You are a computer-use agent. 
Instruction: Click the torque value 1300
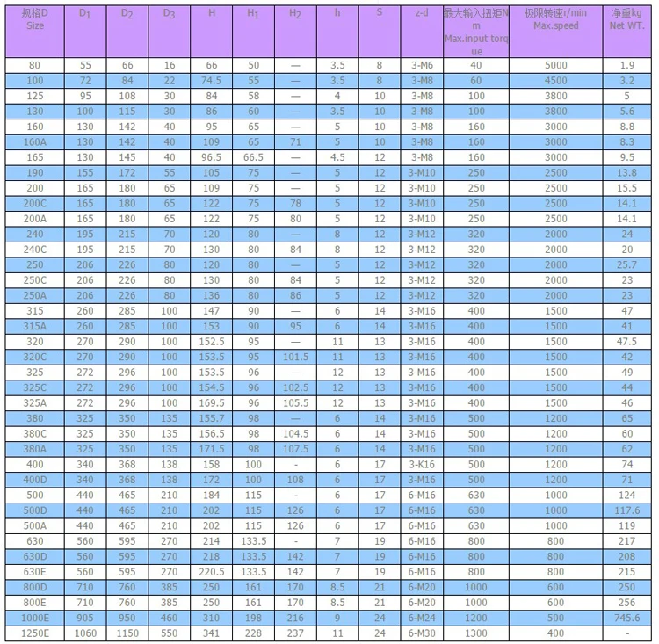[476, 633]
